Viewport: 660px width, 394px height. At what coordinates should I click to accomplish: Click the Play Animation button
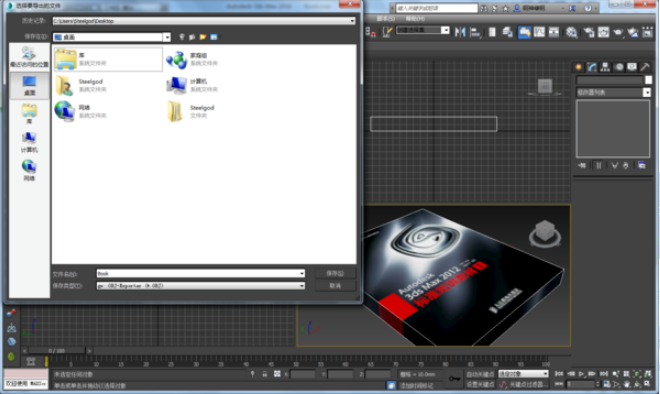(x=581, y=374)
